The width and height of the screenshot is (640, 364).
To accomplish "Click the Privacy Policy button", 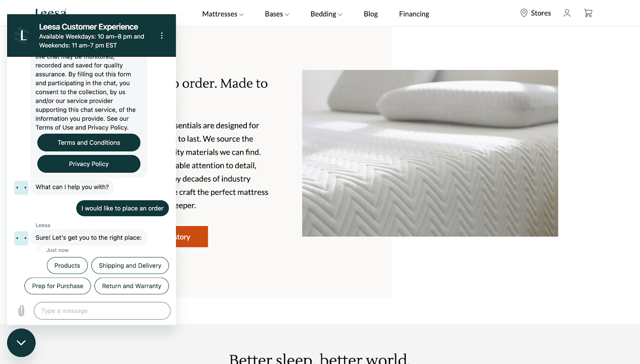I will 89,164.
